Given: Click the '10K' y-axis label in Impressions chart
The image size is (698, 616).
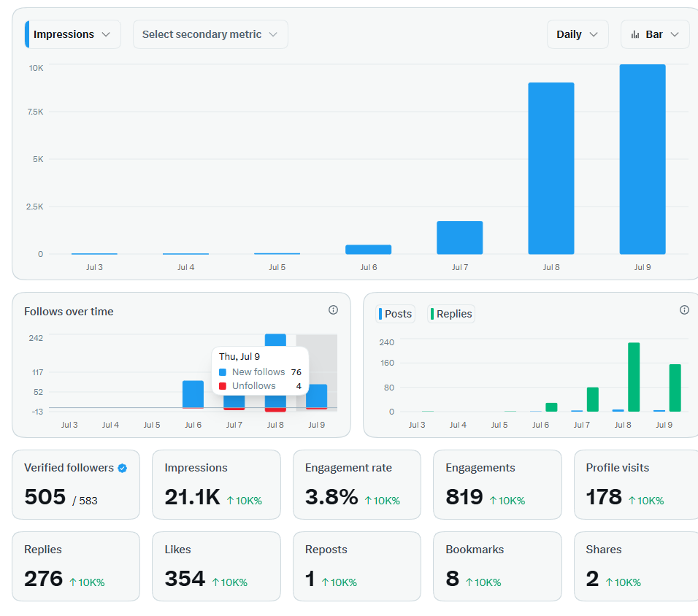Looking at the screenshot, I should pos(36,68).
